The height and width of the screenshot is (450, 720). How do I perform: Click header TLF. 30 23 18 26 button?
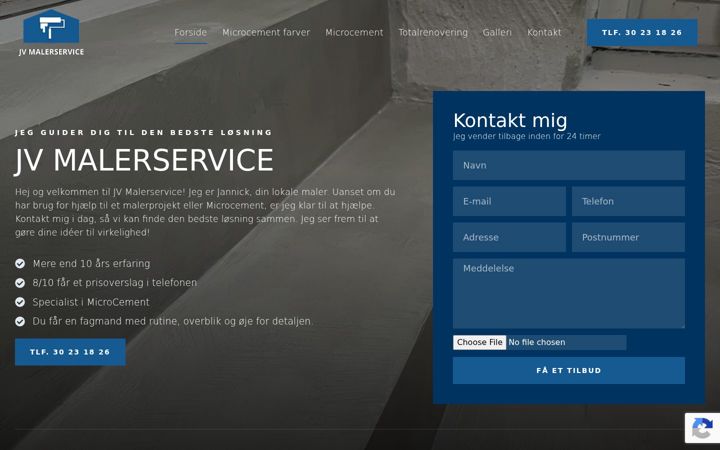pos(642,33)
